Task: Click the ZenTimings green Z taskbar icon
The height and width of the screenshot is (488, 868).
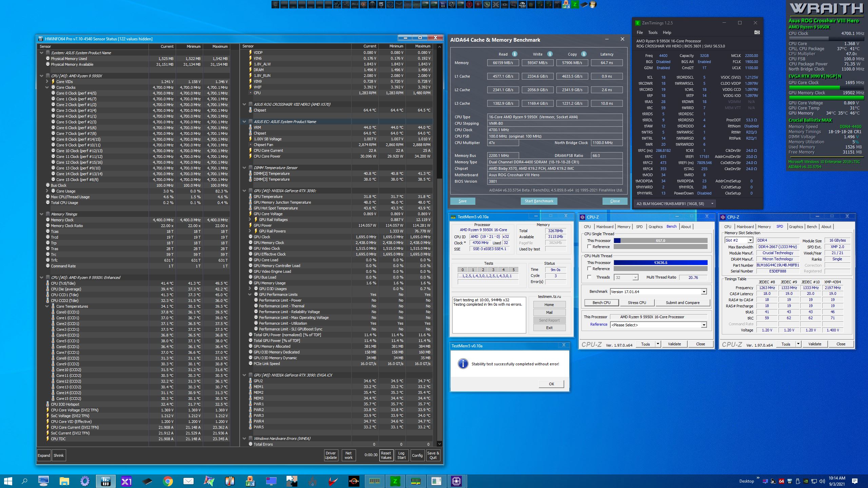Action: click(395, 481)
